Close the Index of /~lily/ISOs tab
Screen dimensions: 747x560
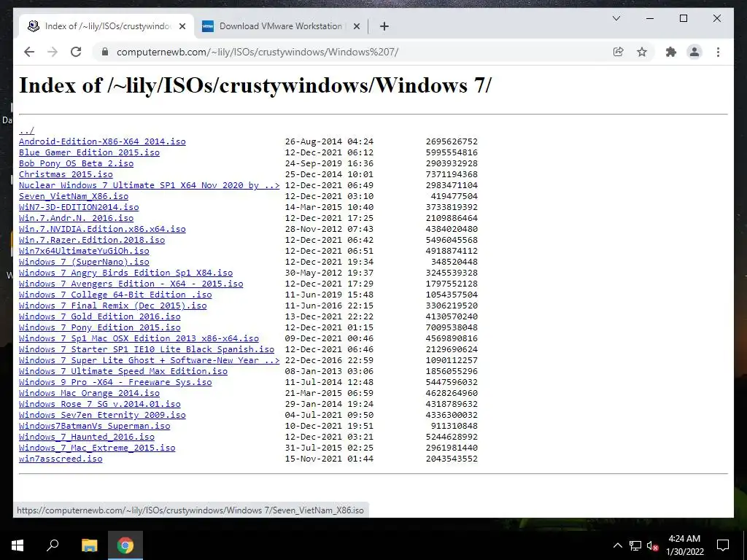pyautogui.click(x=182, y=27)
